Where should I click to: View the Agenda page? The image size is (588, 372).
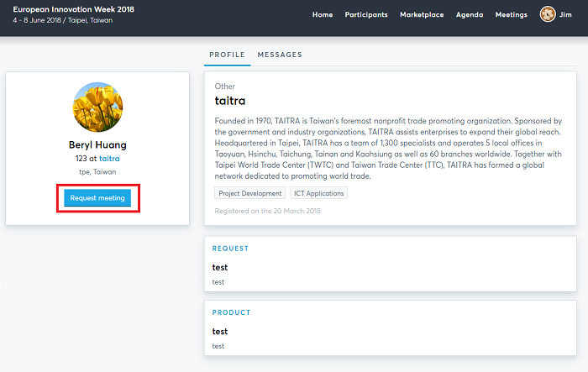click(x=470, y=14)
